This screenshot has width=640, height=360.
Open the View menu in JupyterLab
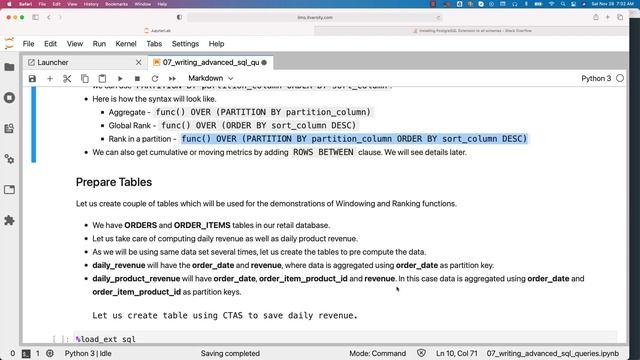(x=75, y=44)
